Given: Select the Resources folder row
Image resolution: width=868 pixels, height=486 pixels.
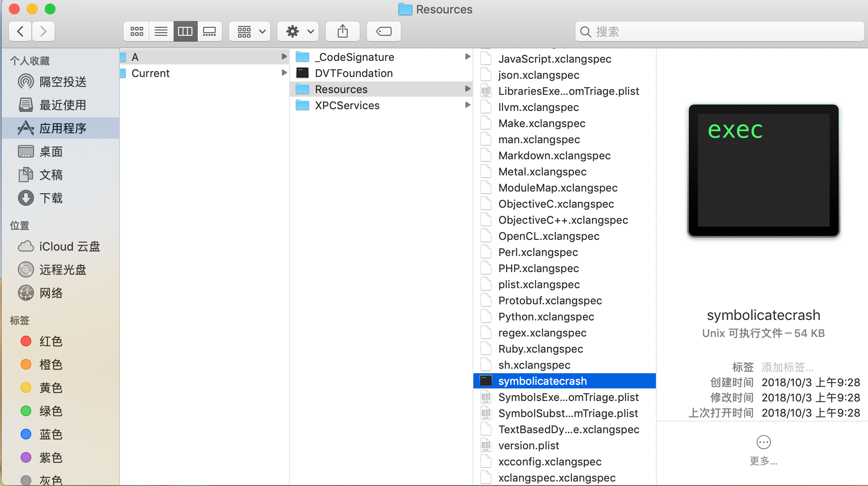Looking at the screenshot, I should click(381, 89).
